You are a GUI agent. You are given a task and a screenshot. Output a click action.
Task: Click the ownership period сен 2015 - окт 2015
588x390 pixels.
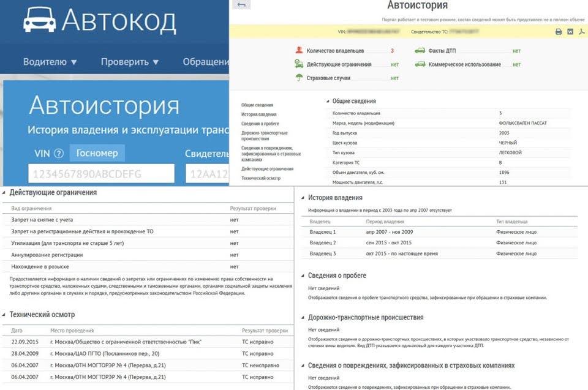pos(388,242)
